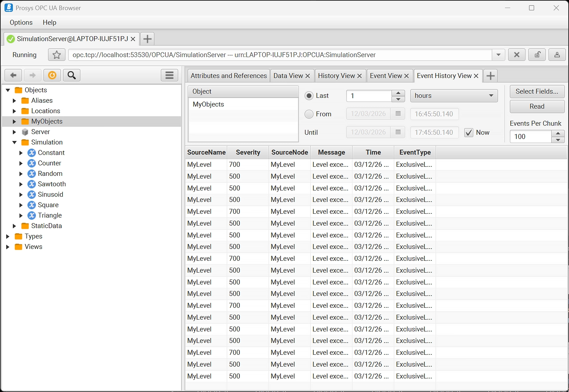Open the search magnifier tool

(72, 75)
